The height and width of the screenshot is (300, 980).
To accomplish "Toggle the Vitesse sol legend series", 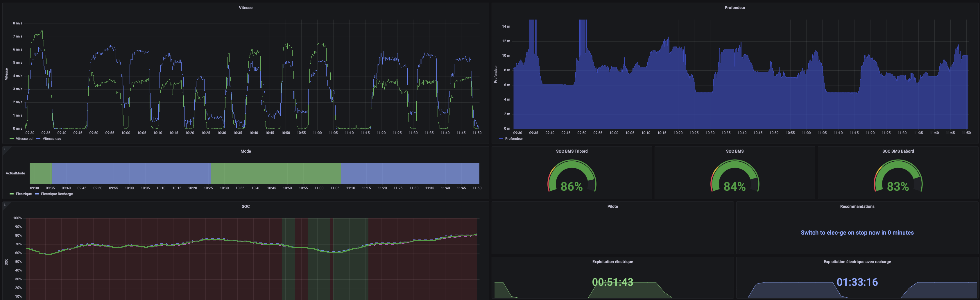I will (x=24, y=139).
